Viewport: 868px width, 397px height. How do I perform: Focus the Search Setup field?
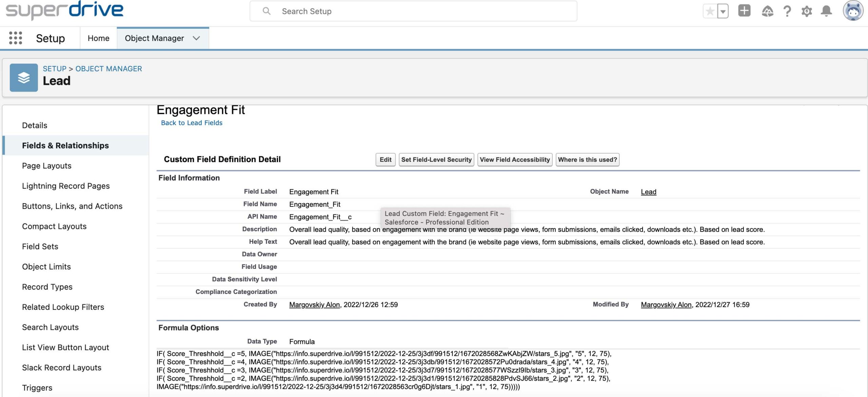click(413, 11)
